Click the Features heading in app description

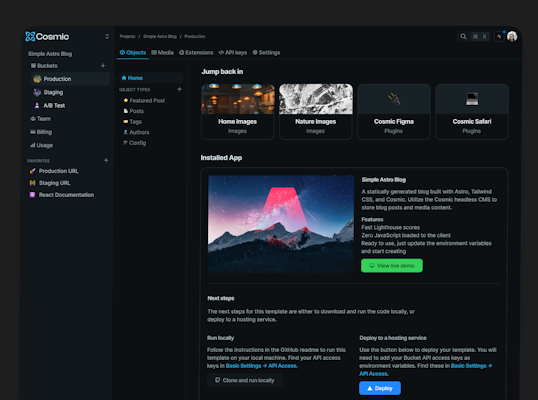(372, 220)
